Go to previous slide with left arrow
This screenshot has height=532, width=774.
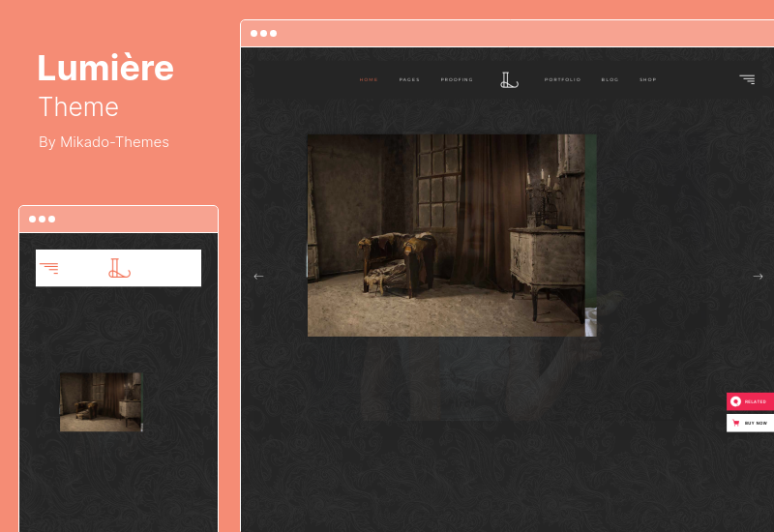pos(258,277)
